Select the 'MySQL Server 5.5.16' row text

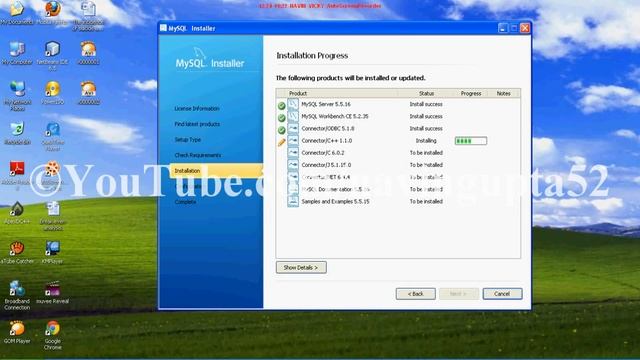[326, 104]
